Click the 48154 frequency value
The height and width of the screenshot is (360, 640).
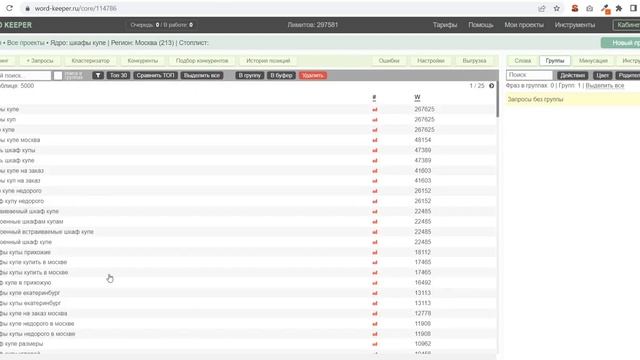click(423, 140)
